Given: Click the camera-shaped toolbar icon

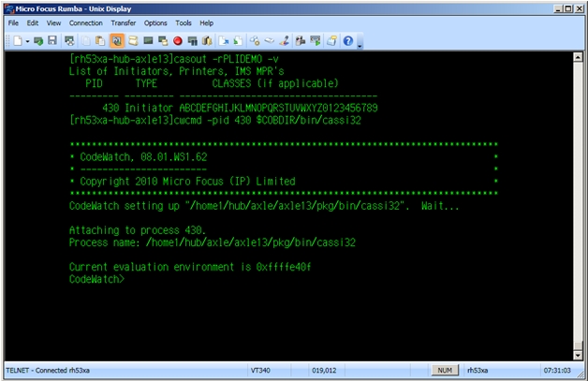Looking at the screenshot, I should [x=301, y=40].
